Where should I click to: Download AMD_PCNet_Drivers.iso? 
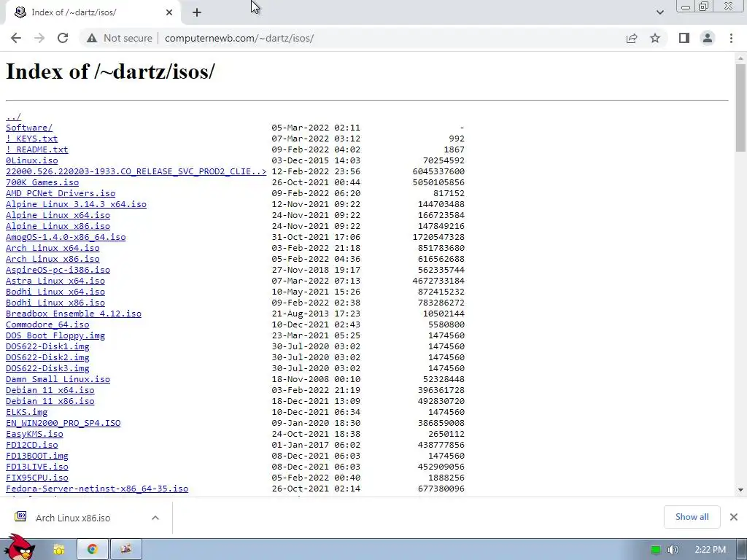(x=61, y=193)
